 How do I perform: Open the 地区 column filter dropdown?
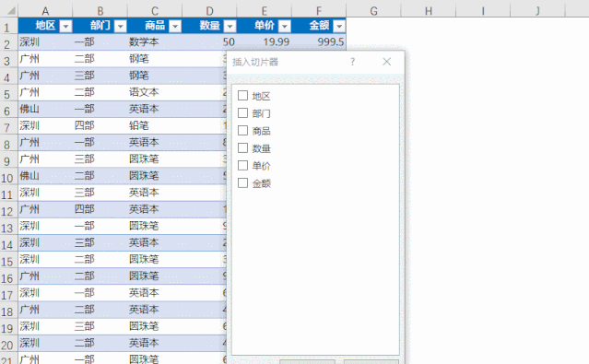click(65, 26)
